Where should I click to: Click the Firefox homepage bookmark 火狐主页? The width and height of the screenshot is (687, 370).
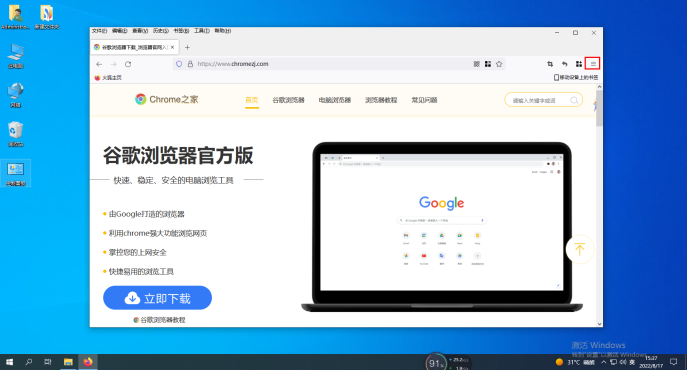click(x=108, y=78)
